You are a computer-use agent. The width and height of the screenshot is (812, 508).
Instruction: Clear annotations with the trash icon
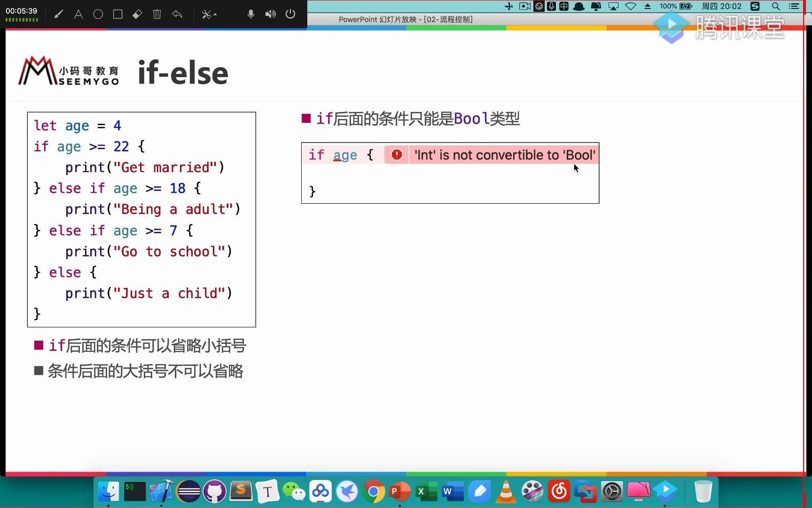(157, 14)
